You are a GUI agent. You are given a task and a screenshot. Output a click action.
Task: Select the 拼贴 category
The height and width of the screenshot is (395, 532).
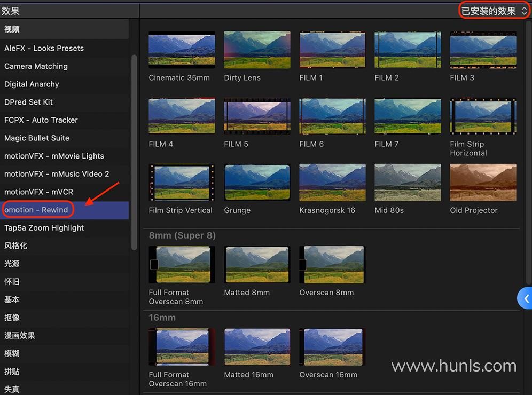point(65,372)
